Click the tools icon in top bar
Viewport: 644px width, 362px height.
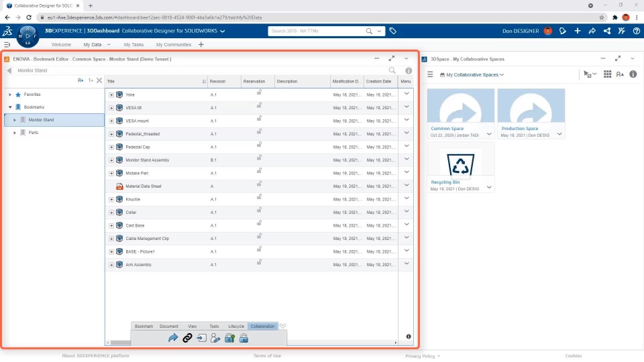(x=621, y=31)
